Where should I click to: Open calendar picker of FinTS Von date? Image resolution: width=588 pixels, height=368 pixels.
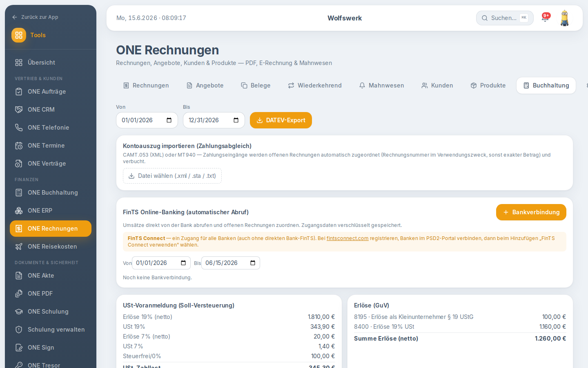pos(183,263)
